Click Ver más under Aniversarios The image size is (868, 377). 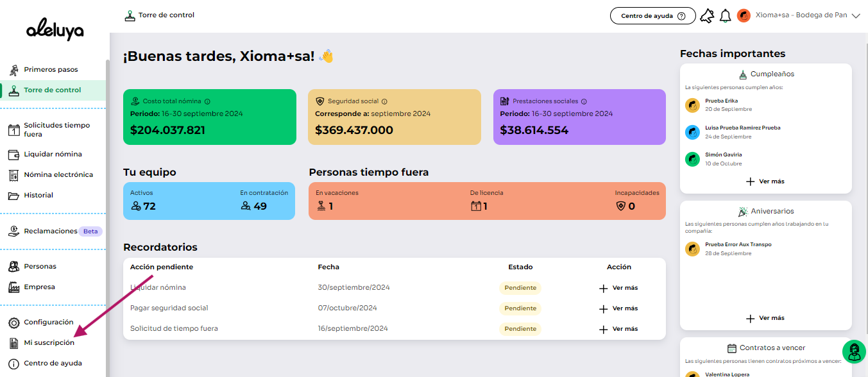(x=765, y=318)
